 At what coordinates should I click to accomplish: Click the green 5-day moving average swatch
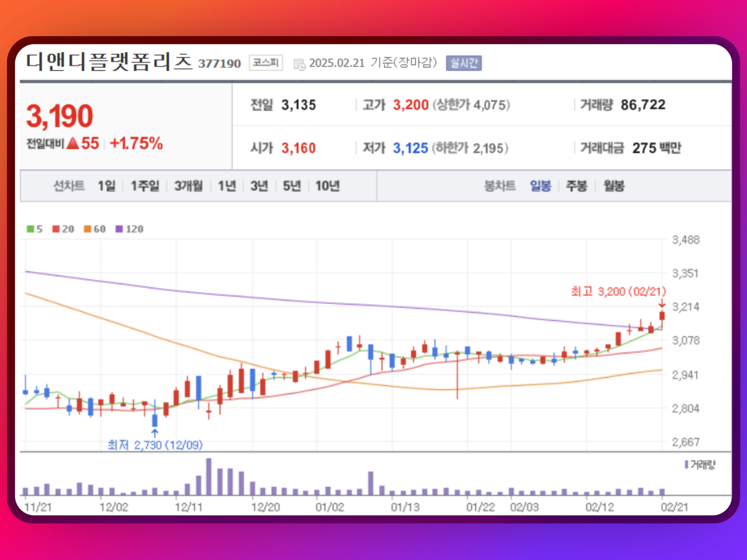(30, 229)
